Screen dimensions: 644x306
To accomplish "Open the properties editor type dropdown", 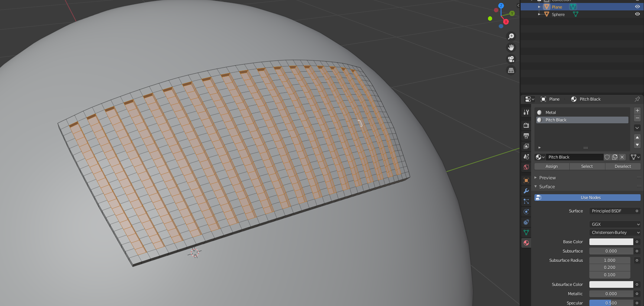I will click(529, 99).
